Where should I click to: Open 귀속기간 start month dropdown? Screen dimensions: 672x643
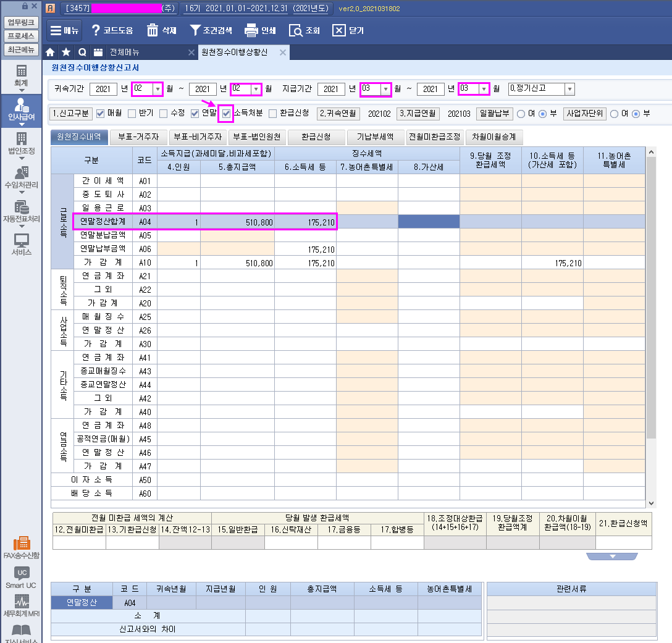157,89
